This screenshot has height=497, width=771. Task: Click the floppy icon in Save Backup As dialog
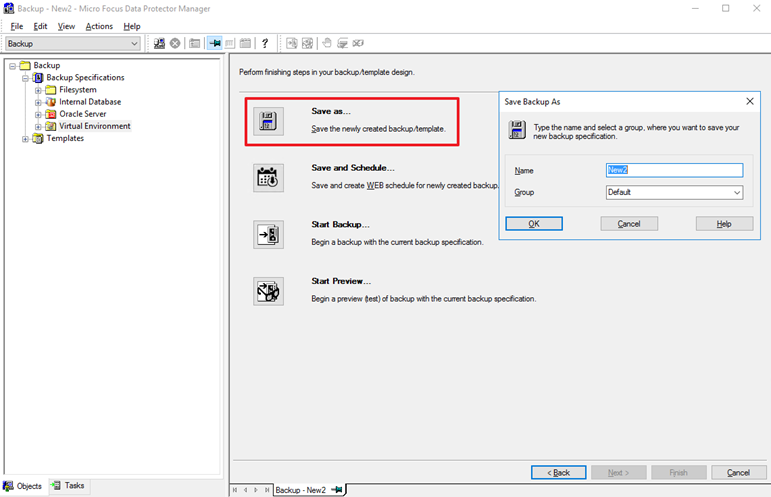click(x=517, y=130)
